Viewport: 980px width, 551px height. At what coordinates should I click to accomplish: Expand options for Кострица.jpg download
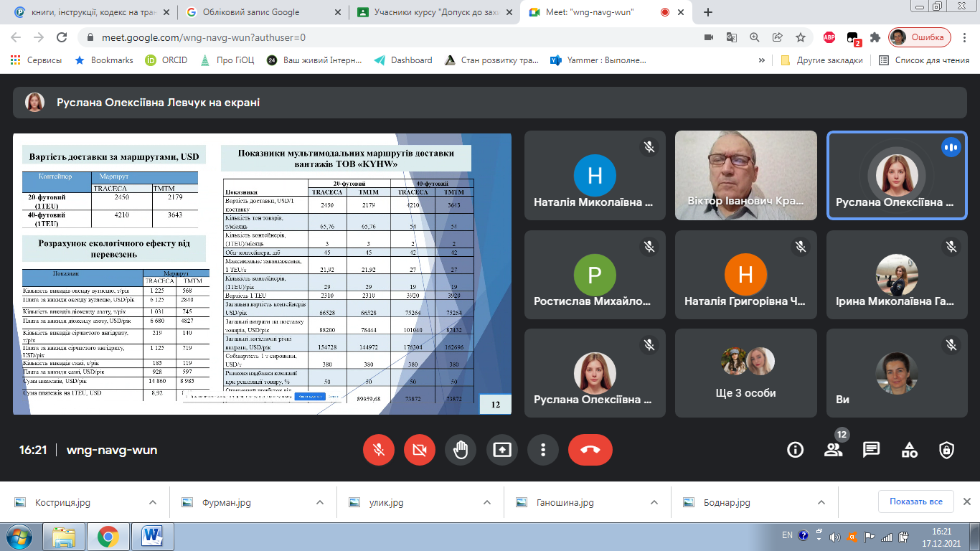coord(152,502)
